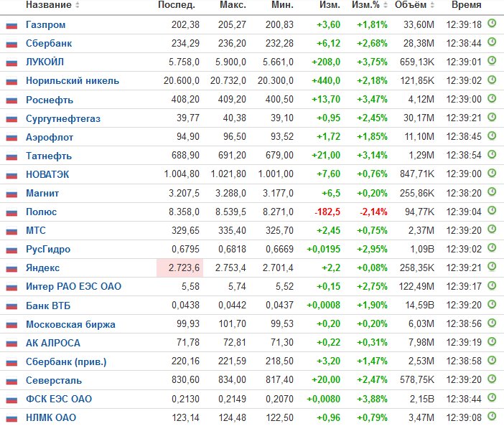Click the clock icon in the Роснефть row
Viewport: 504px width, 426px height.
tap(492, 98)
